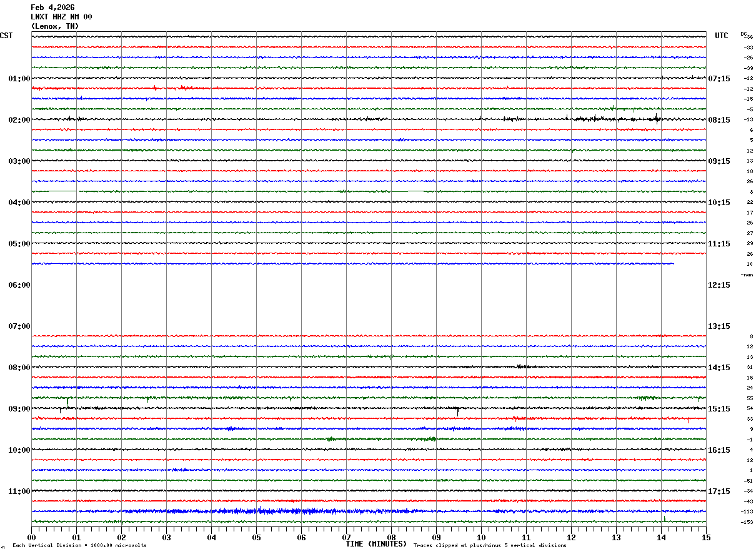The image size is (756, 554).
Task: Click the CST time label "02:00"
Action: [x=19, y=120]
